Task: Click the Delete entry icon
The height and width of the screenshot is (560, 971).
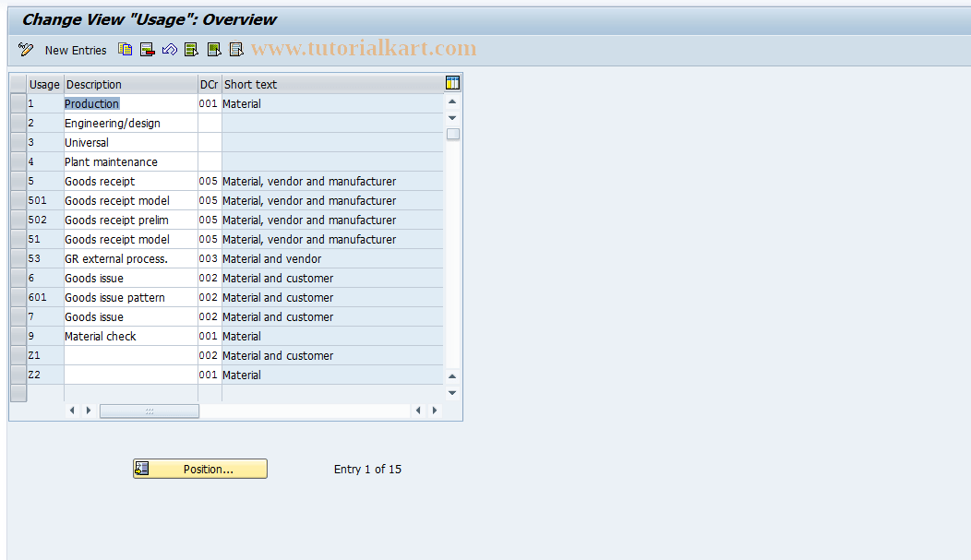Action: coord(147,50)
